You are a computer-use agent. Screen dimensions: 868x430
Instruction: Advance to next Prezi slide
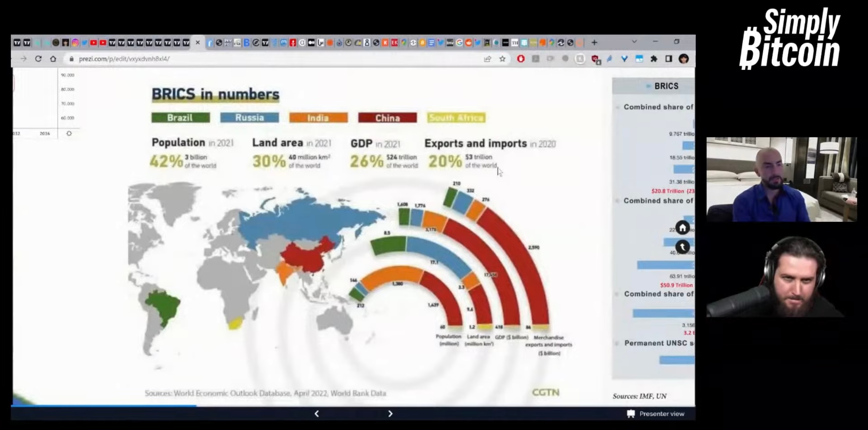(x=390, y=413)
